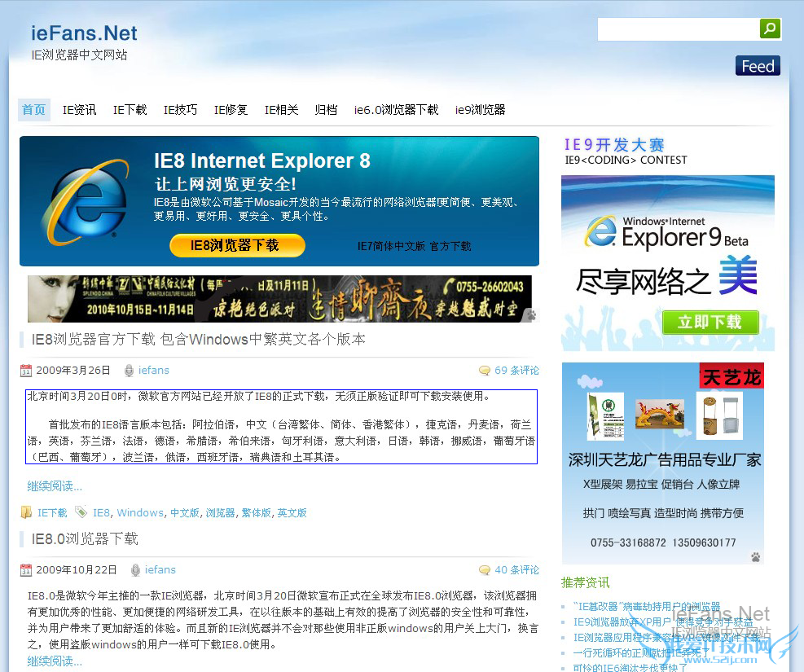
Task: Click the green search magnifier icon
Action: coord(769,28)
